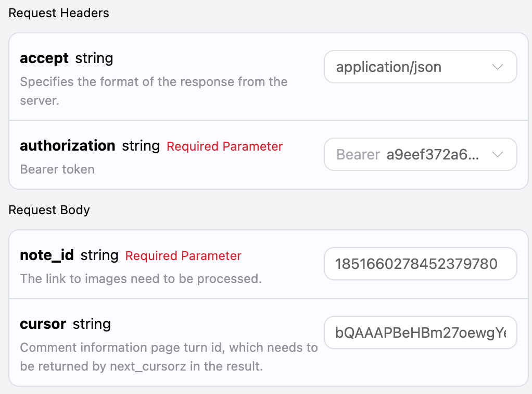
Task: Click the note_id value input field
Action: (x=420, y=264)
